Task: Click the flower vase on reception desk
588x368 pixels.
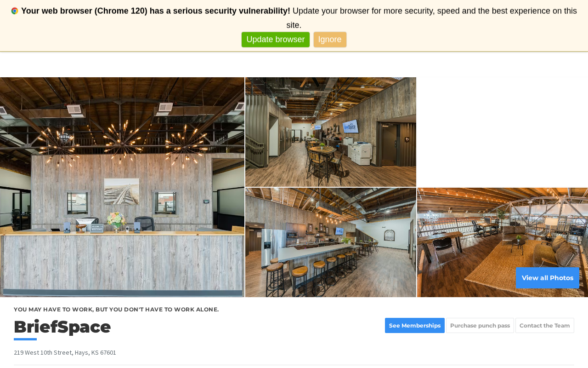Action: click(x=116, y=221)
